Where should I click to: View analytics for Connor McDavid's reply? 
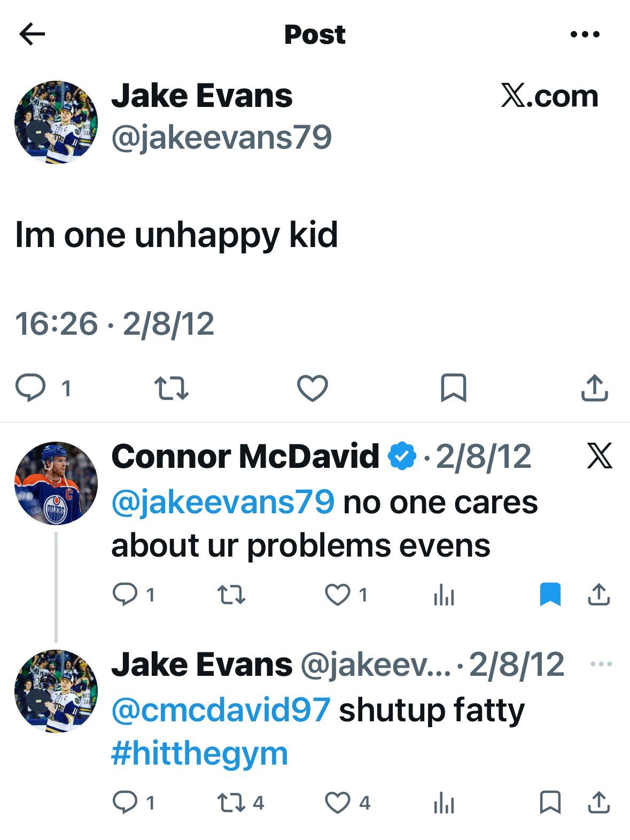(444, 595)
